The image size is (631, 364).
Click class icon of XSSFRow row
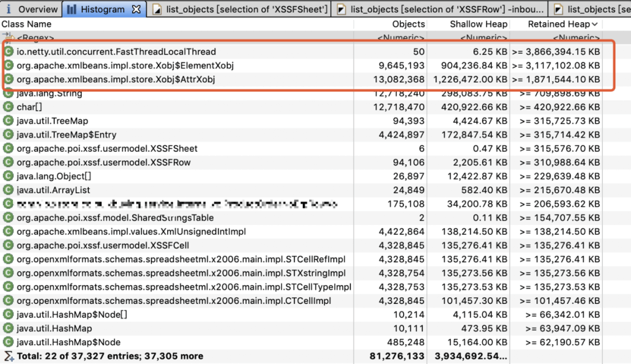pyautogui.click(x=8, y=162)
